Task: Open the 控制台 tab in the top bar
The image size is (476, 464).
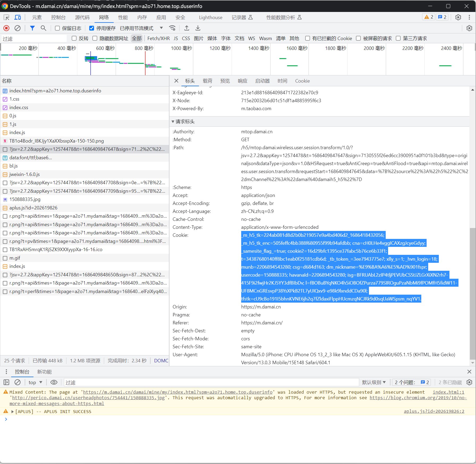Action: coord(58,18)
